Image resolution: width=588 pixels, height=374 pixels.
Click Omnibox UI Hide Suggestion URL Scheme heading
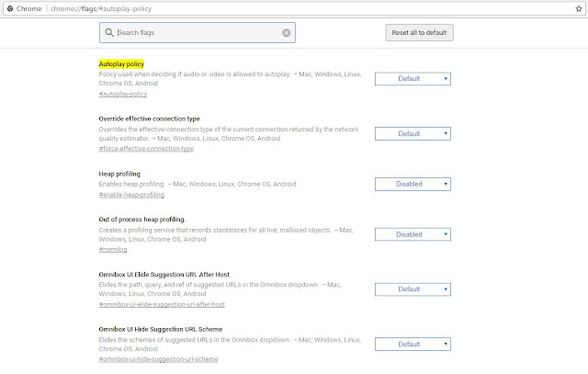[x=161, y=329]
